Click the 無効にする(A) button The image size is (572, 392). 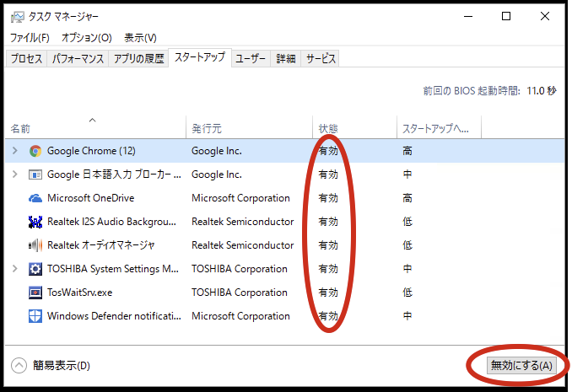point(521,365)
